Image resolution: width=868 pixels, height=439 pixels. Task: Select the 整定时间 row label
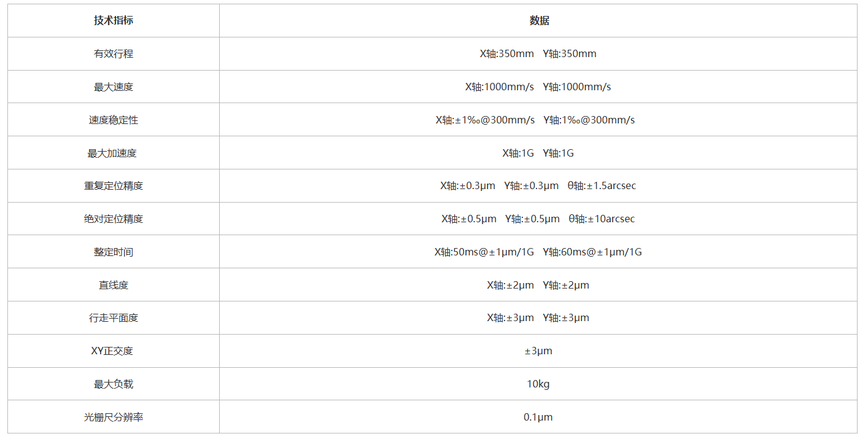click(114, 252)
